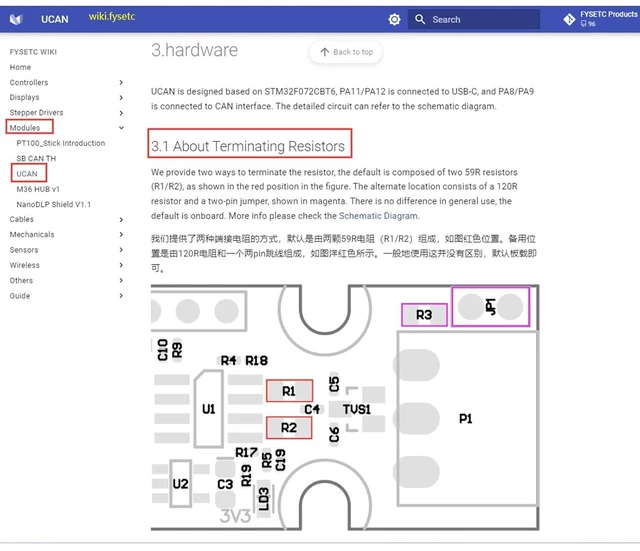Click the 3.1 About Terminating Resistors heading
The image size is (640, 551).
248,146
